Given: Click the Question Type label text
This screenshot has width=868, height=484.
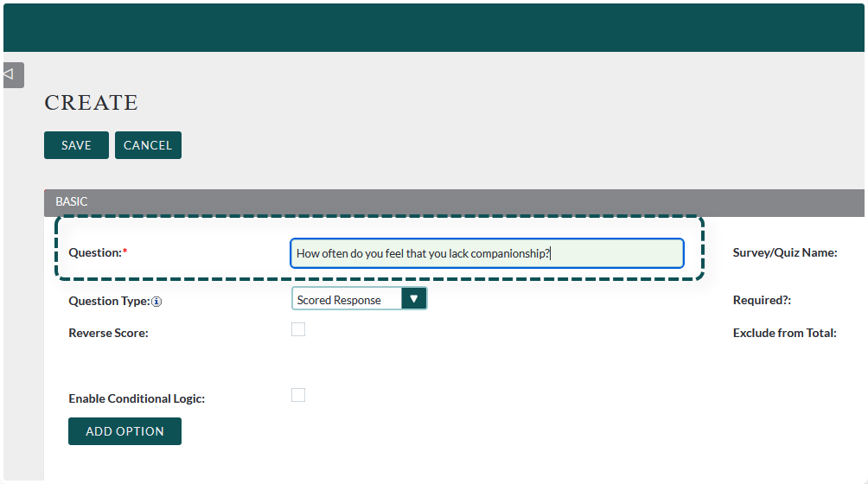Looking at the screenshot, I should (109, 301).
